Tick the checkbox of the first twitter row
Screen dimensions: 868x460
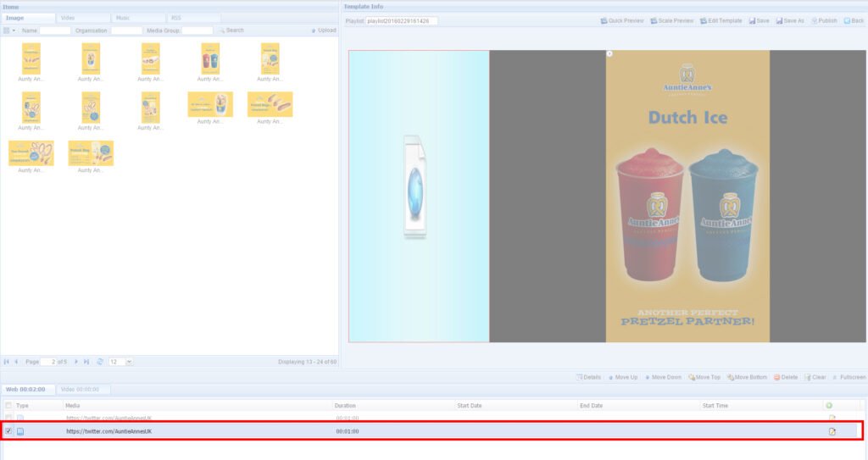click(x=9, y=418)
